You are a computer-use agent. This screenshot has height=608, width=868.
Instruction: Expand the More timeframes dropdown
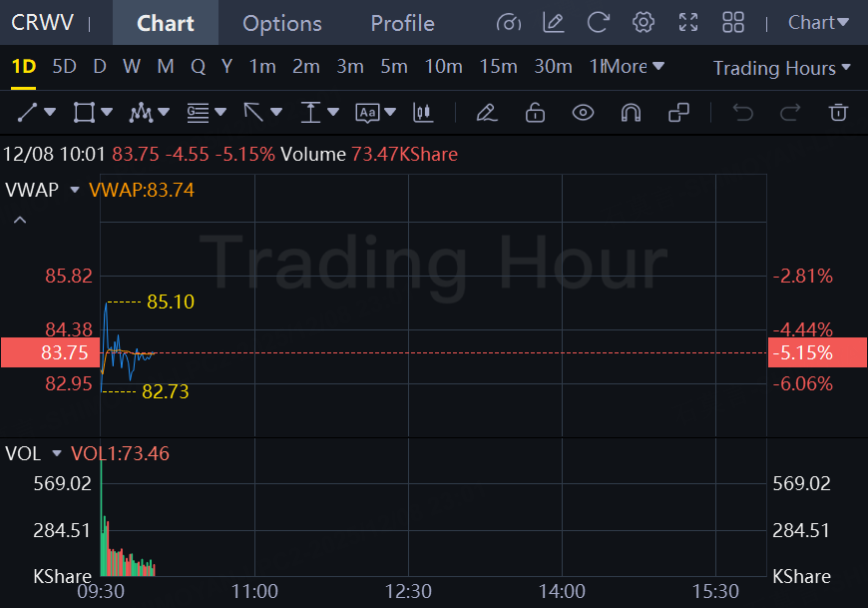click(x=635, y=67)
